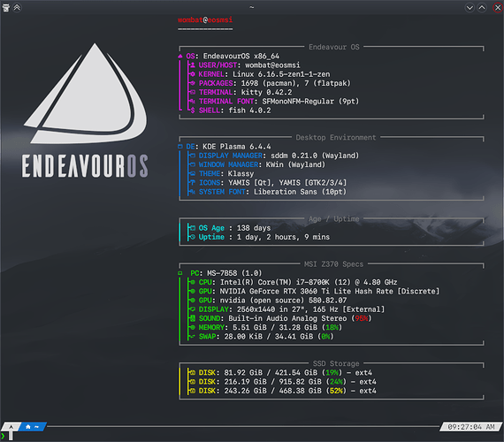Click the 'MSI Z370 Specs' section heading
The height and width of the screenshot is (442, 504).
(333, 264)
